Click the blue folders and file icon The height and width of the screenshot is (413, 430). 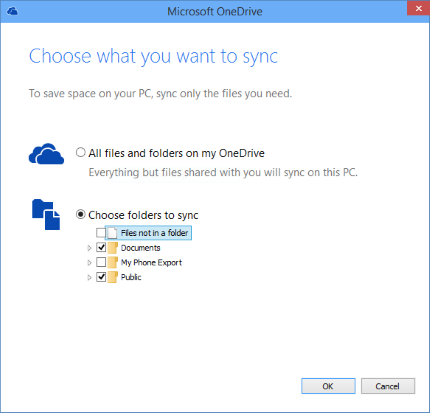point(46,215)
